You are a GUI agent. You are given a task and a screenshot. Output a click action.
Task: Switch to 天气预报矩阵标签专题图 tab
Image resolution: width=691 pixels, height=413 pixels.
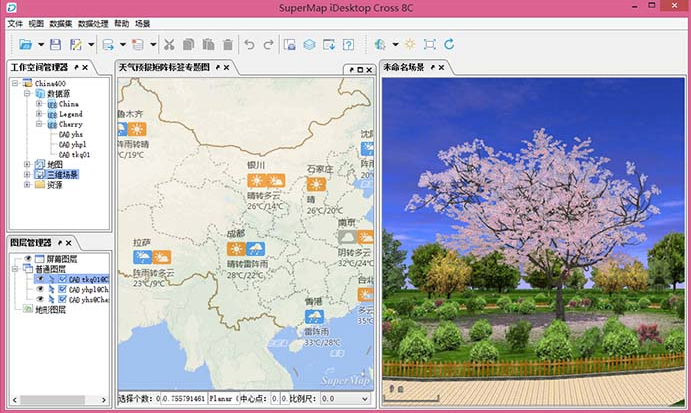tap(164, 67)
